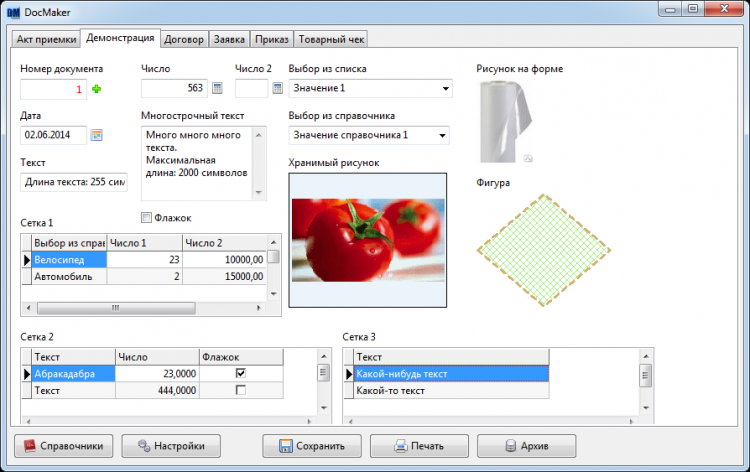Click the Номер документа input field
The image size is (750, 472).
[x=53, y=89]
